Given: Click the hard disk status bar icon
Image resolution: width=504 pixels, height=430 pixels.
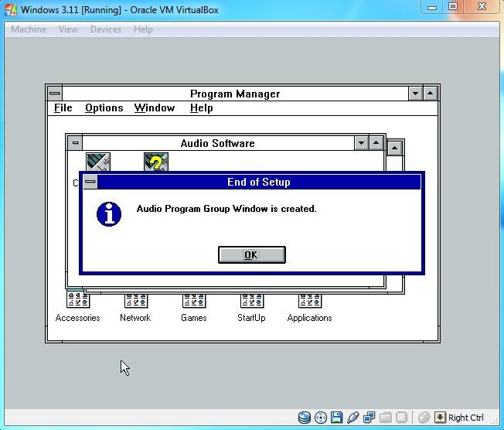Looking at the screenshot, I should click(305, 418).
